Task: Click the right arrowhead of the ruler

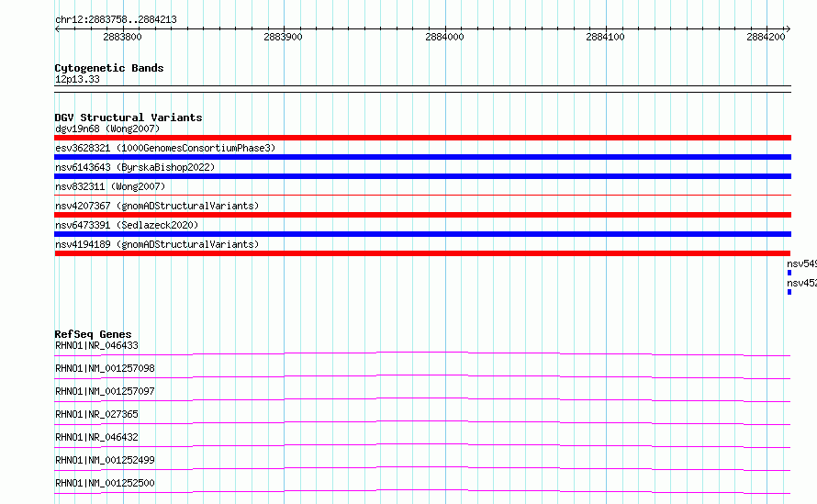Action: click(788, 28)
